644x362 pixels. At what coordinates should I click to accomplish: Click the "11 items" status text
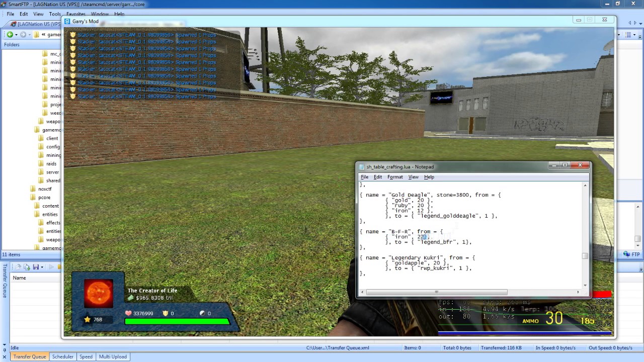pos(11,255)
